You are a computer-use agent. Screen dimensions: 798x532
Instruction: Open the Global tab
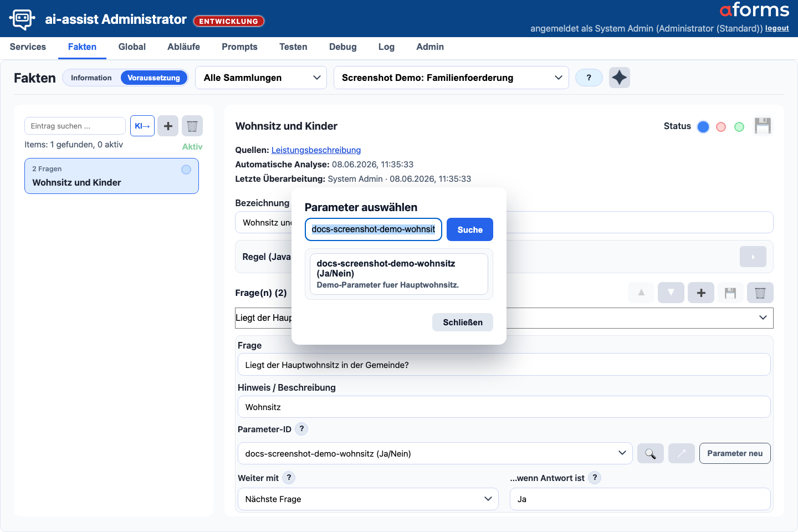pos(132,47)
